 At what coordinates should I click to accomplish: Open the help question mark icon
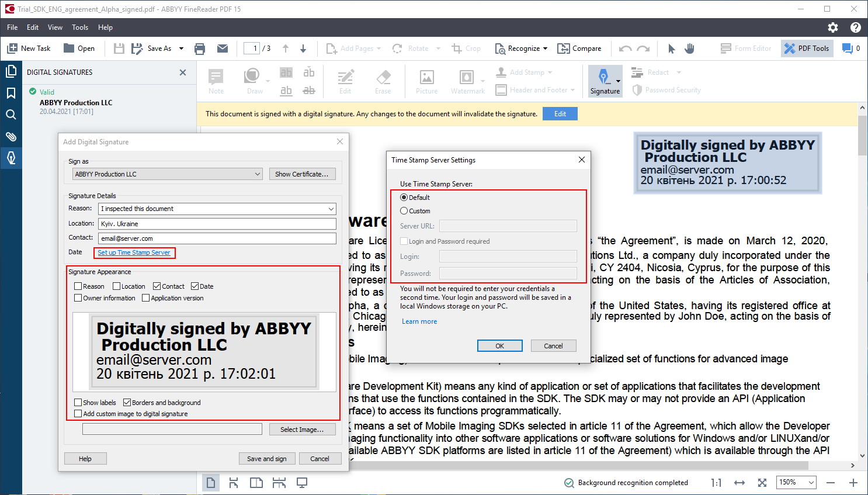(856, 27)
